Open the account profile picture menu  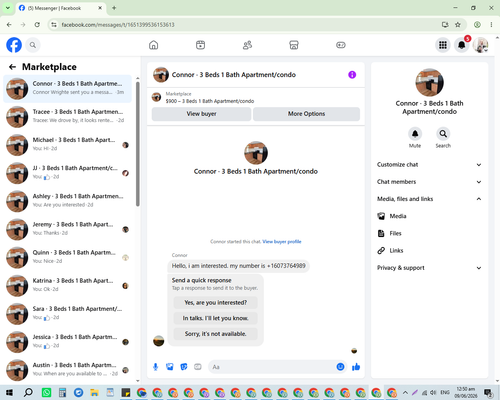(x=481, y=45)
